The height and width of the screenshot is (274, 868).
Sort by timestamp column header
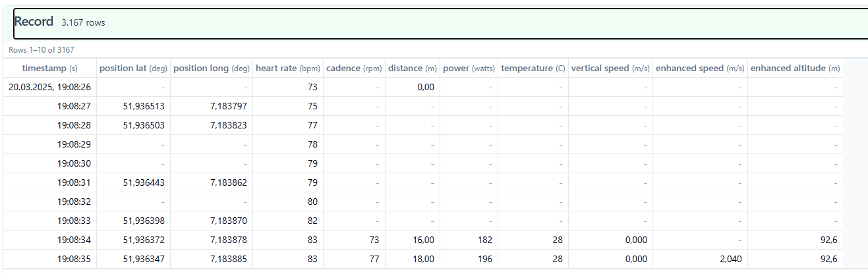pyautogui.click(x=50, y=68)
